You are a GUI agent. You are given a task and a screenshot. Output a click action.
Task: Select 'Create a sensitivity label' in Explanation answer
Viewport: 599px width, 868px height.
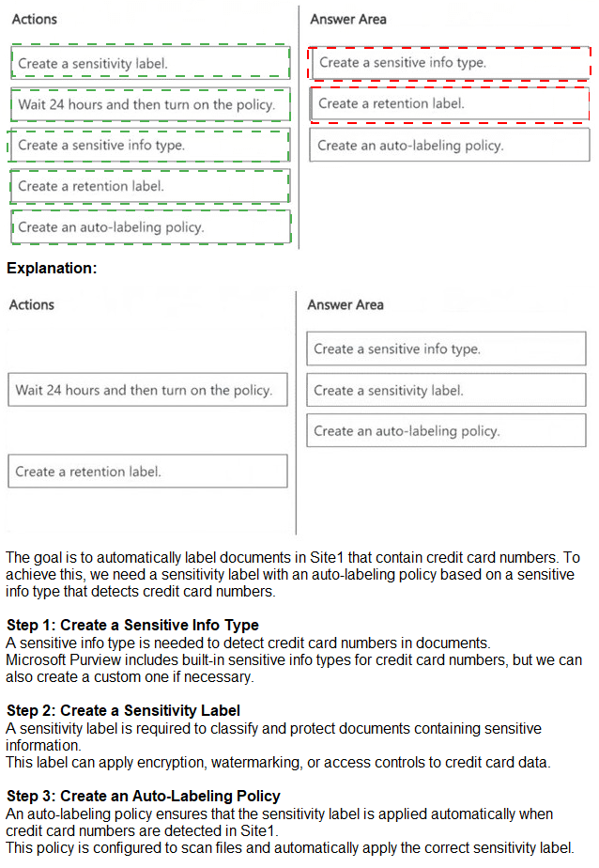(446, 390)
